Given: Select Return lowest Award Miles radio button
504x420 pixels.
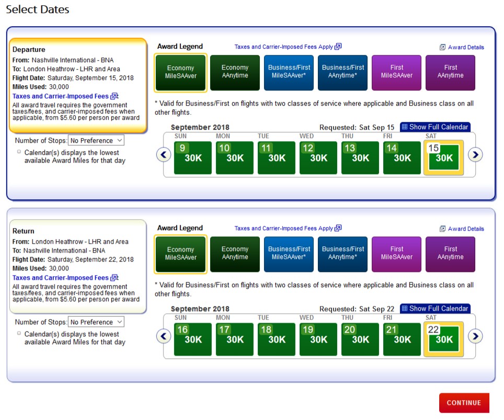Looking at the screenshot, I should coord(19,333).
